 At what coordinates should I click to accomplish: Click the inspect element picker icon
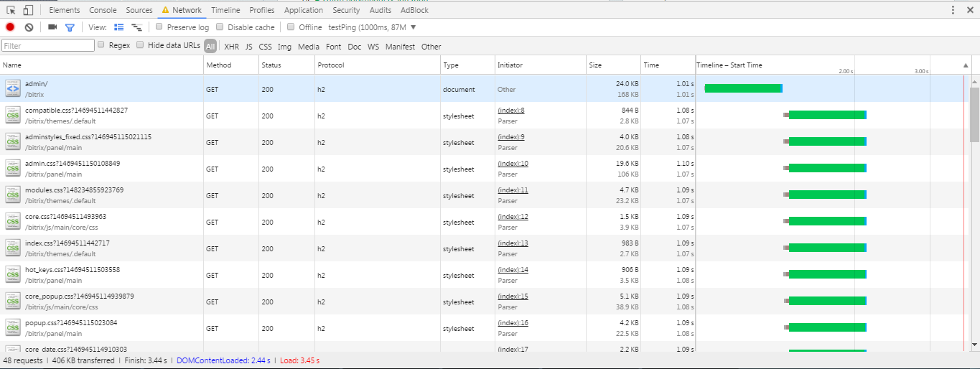[x=11, y=10]
